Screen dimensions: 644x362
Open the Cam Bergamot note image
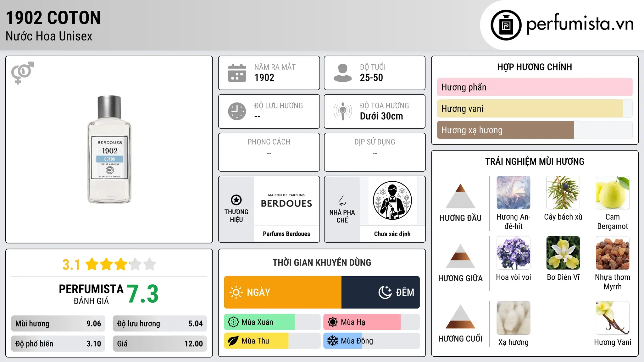click(x=613, y=193)
